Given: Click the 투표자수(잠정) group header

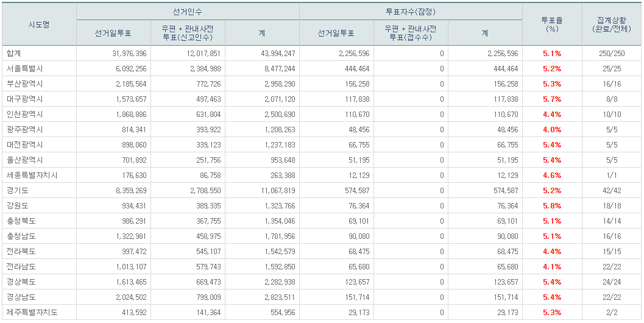Looking at the screenshot, I should coord(411,12).
